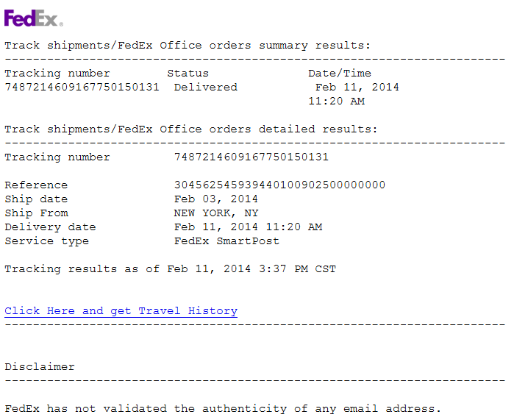Image resolution: width=514 pixels, height=420 pixels.
Task: Click the Delivery date value with 11:20 AM
Action: coord(248,227)
